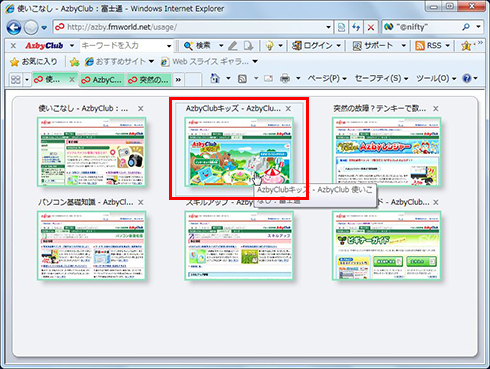Click the red Stop loading icon
Viewport: 490px width, 369px height.
pyautogui.click(x=371, y=27)
